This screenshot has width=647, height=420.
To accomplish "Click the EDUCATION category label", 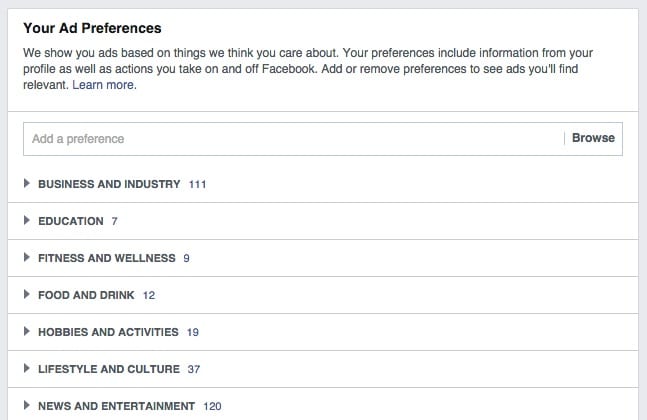I will pyautogui.click(x=70, y=221).
